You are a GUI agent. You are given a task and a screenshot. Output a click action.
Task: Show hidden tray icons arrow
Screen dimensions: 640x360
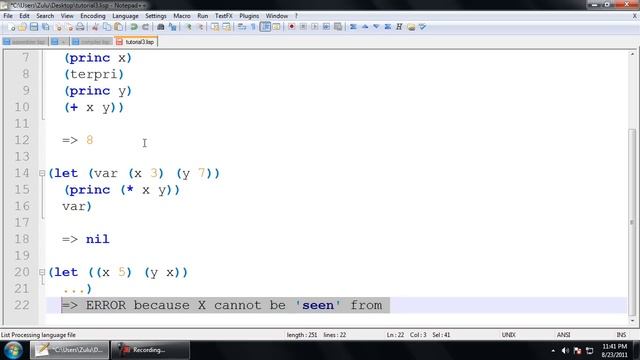[553, 351]
